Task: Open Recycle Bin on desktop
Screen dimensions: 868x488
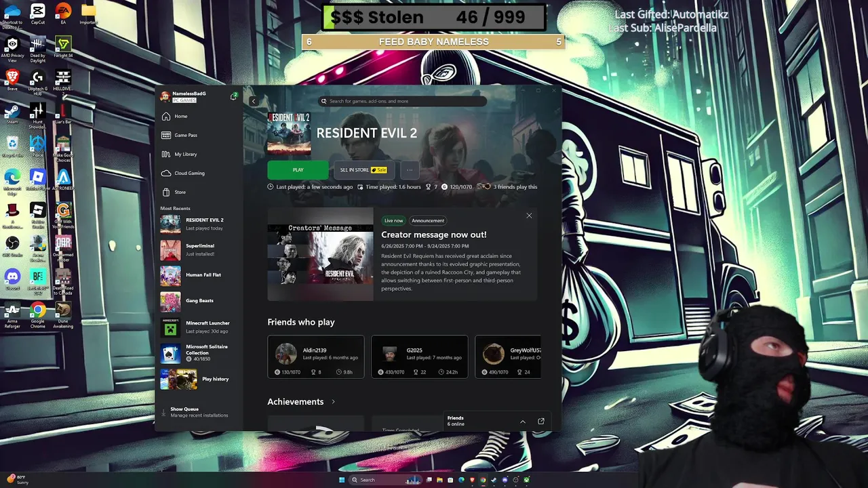Action: tap(12, 146)
